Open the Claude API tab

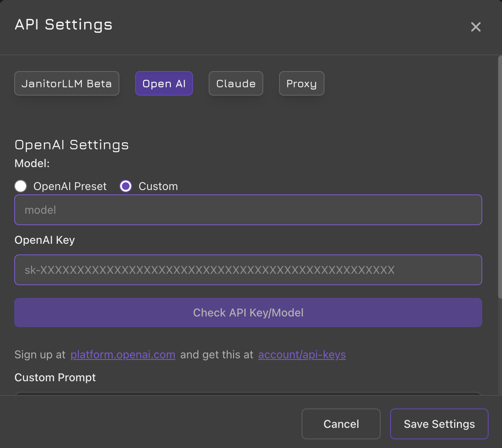[x=236, y=84]
